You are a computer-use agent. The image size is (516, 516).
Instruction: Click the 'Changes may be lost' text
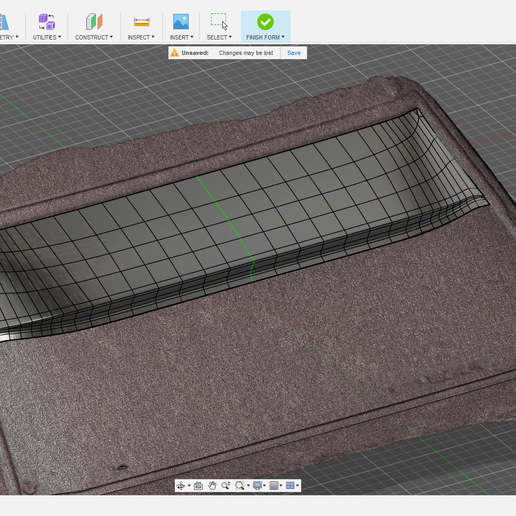click(x=246, y=53)
